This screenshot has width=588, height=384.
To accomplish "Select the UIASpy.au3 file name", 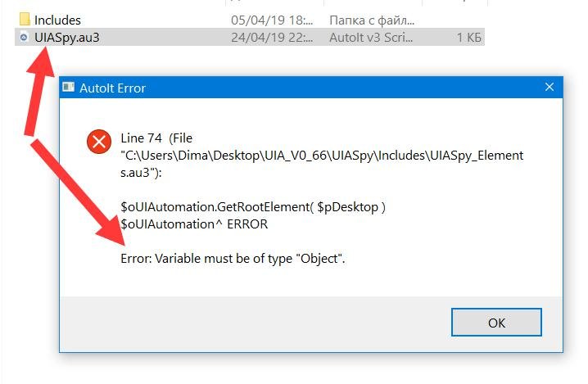I will click(x=67, y=38).
